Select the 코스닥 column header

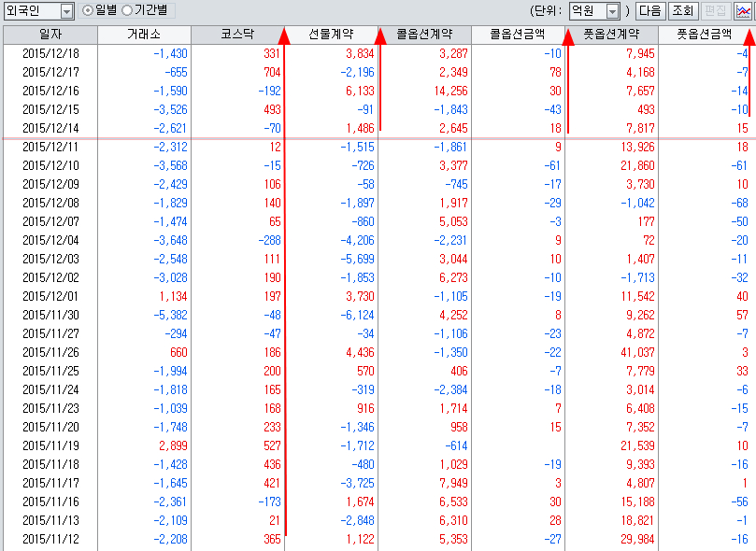point(237,34)
